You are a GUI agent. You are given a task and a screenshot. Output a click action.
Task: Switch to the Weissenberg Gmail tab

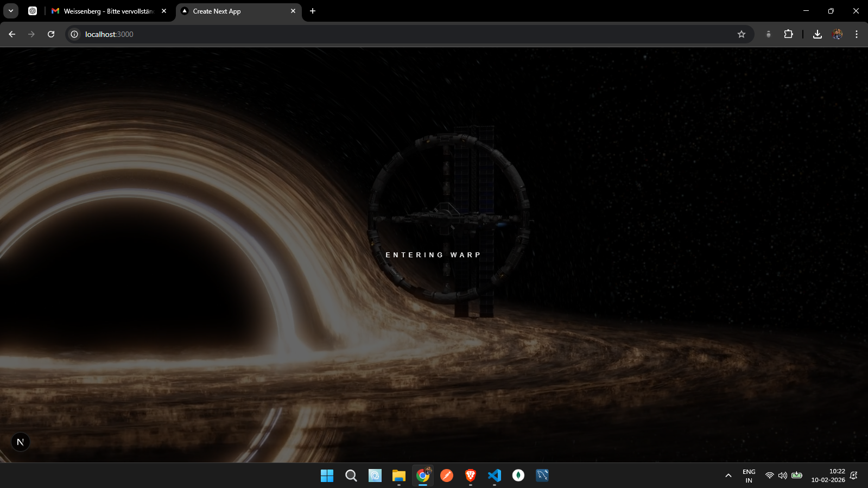[109, 11]
